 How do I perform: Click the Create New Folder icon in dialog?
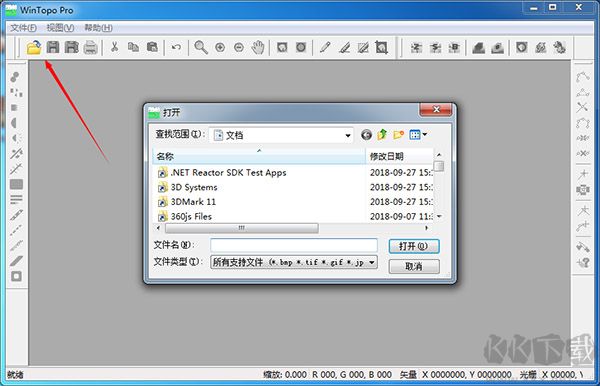[x=398, y=135]
